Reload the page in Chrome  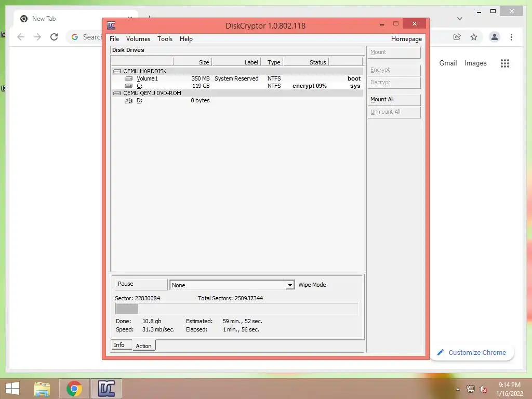pyautogui.click(x=54, y=37)
